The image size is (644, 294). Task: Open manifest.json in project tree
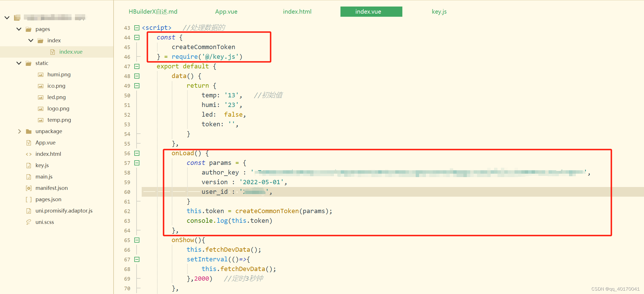point(51,188)
